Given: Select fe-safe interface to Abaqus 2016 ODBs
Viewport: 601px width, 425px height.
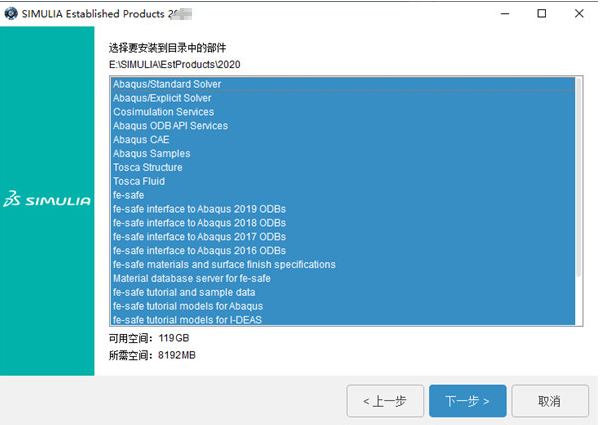Looking at the screenshot, I should point(343,251).
